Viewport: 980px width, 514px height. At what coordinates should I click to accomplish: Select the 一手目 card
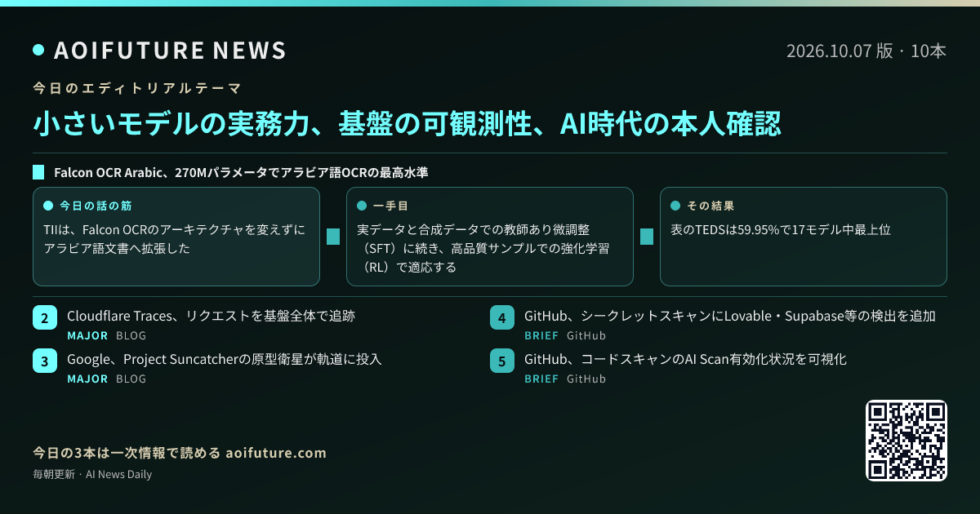coord(490,237)
